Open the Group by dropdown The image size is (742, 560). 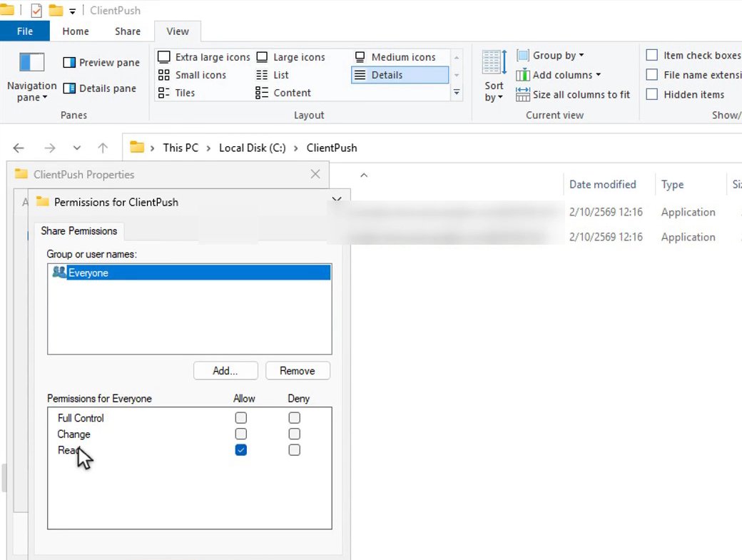[x=550, y=56]
